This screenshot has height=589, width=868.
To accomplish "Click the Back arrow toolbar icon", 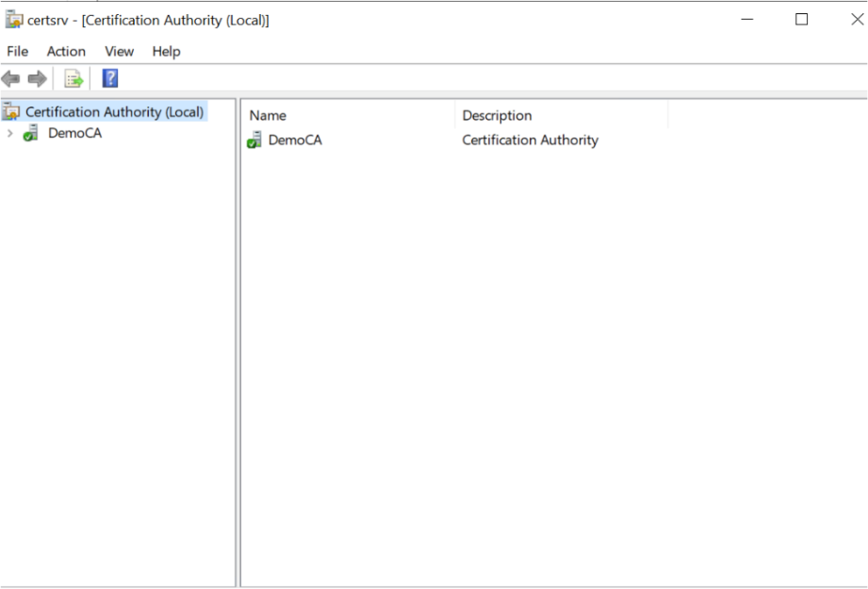I will [11, 79].
